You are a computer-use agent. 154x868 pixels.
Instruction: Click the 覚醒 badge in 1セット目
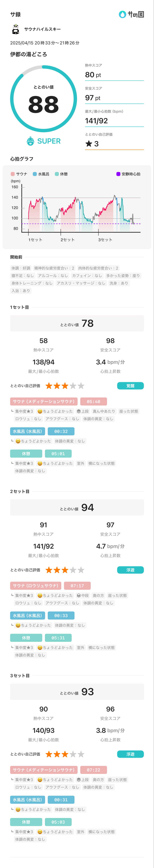click(x=131, y=386)
